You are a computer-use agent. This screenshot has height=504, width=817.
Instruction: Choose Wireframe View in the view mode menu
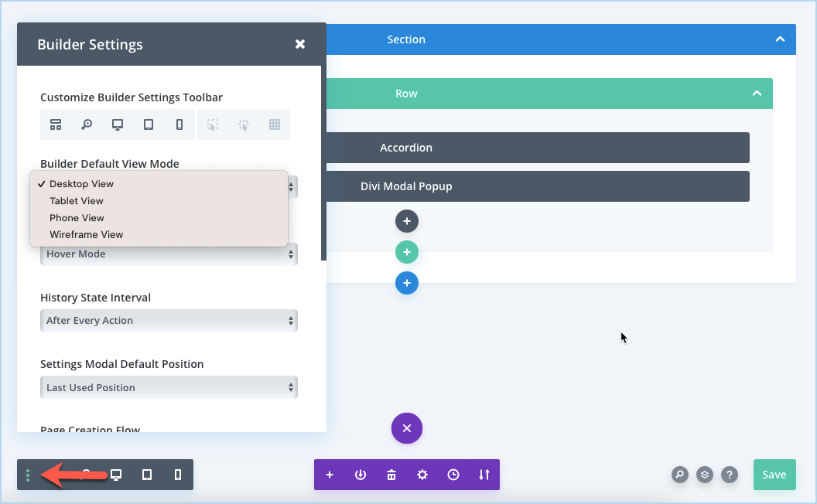(86, 234)
